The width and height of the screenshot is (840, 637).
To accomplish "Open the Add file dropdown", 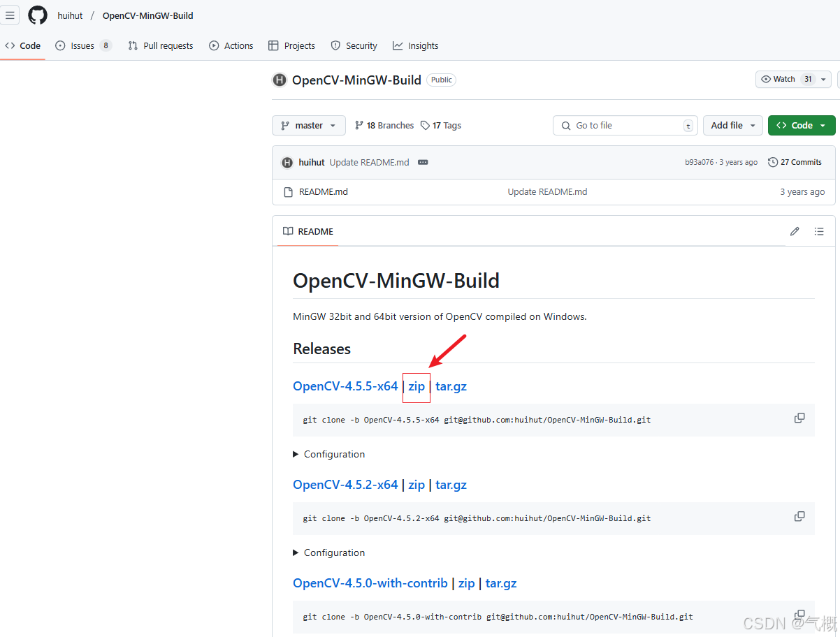I will tap(732, 125).
